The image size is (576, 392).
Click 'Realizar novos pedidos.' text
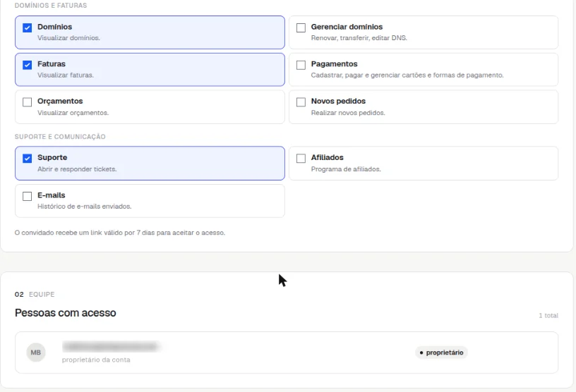[x=348, y=113]
